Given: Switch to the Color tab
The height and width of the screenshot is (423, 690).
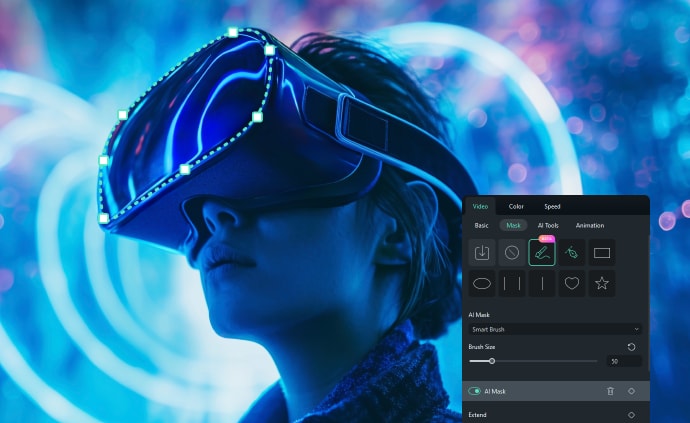Looking at the screenshot, I should coord(516,206).
